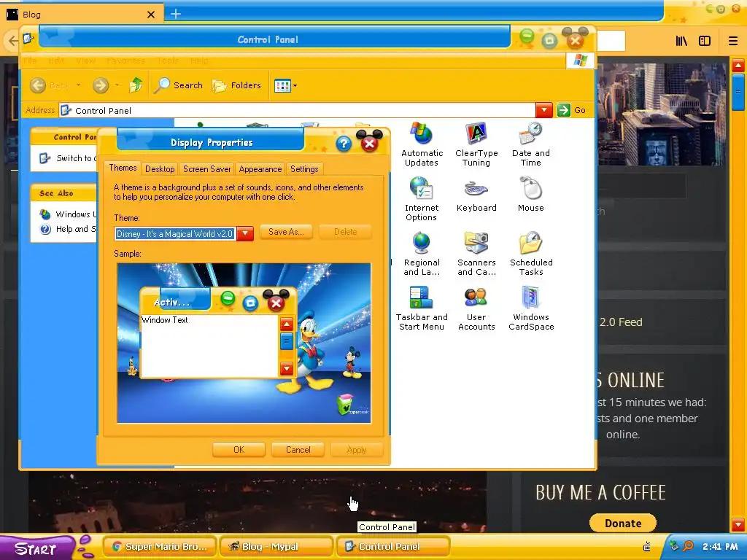Click the search tray icon near clock
The image size is (747, 560).
tap(688, 546)
